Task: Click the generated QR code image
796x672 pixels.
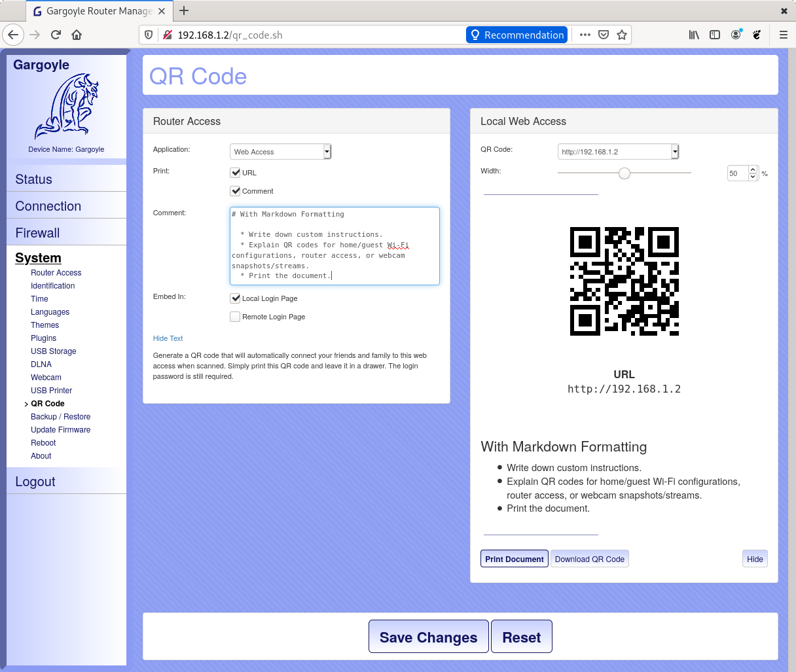Action: (624, 281)
